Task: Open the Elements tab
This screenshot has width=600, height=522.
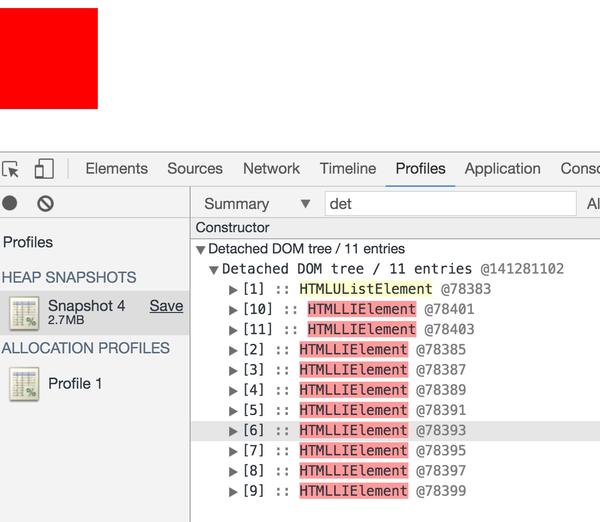Action: pyautogui.click(x=116, y=169)
